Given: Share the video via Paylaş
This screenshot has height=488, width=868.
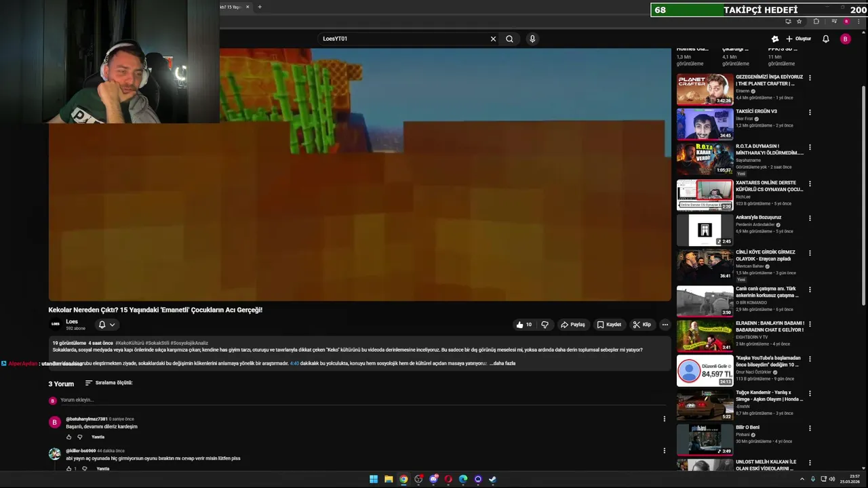Looking at the screenshot, I should pos(573,325).
